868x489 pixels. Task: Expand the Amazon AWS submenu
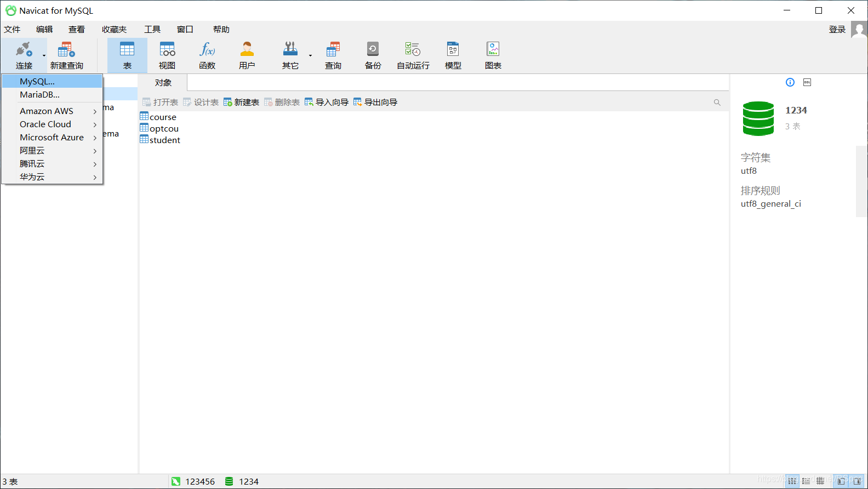tap(52, 111)
